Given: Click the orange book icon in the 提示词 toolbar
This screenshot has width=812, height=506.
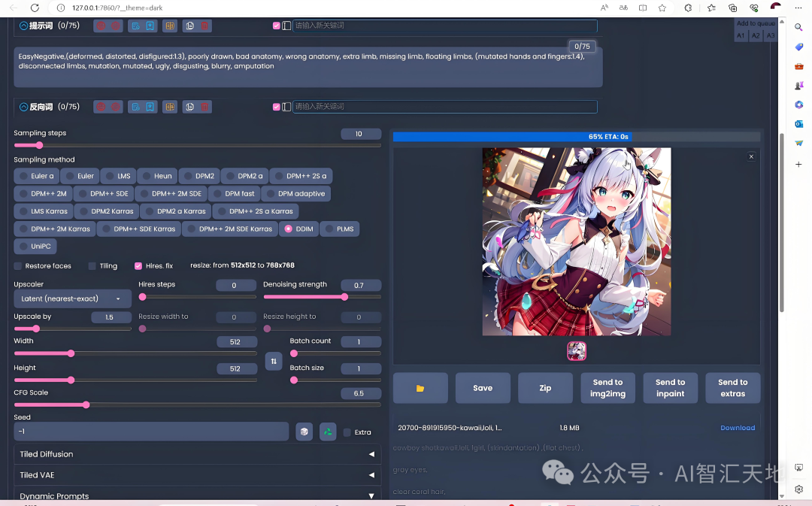Looking at the screenshot, I should 170,26.
